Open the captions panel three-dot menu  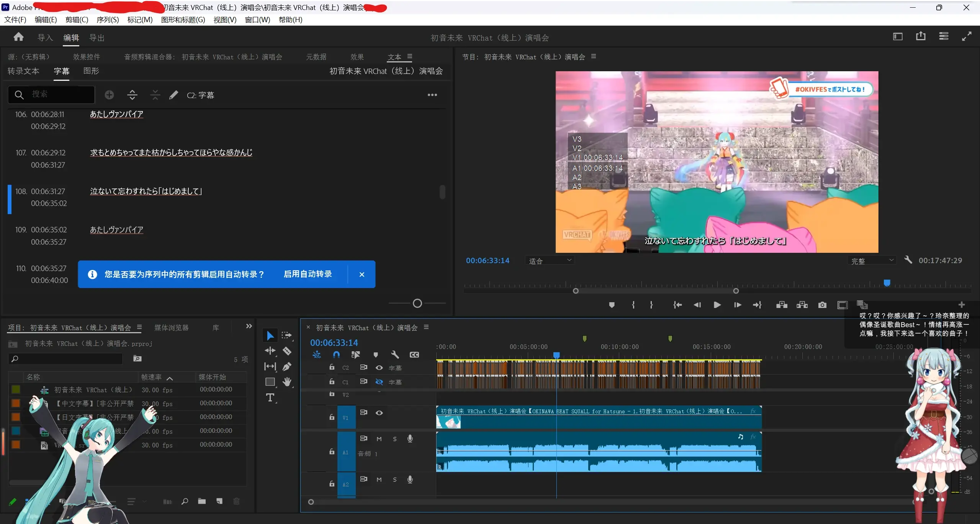click(x=432, y=95)
